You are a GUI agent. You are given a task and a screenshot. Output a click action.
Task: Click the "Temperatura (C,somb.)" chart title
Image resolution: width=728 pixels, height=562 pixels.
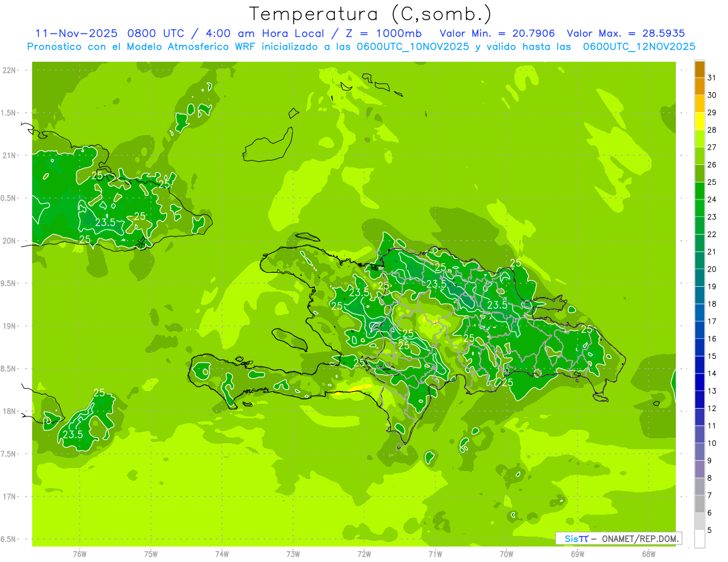370,14
